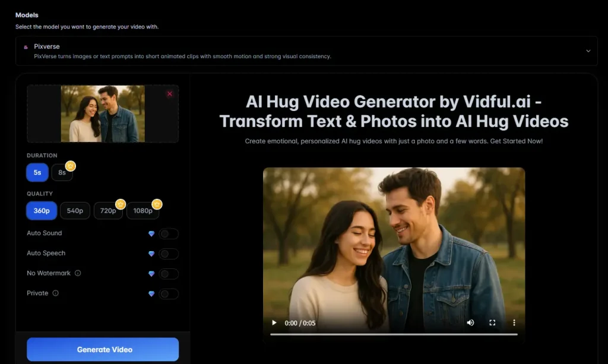
Task: Expand the Pixverse model selector chevron
Action: pos(588,50)
